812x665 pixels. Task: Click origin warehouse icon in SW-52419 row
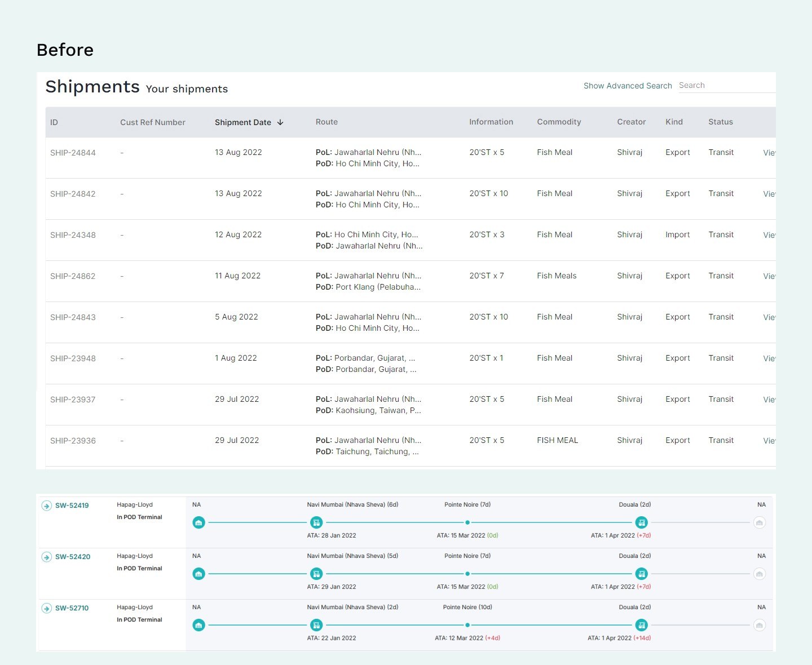(x=198, y=522)
